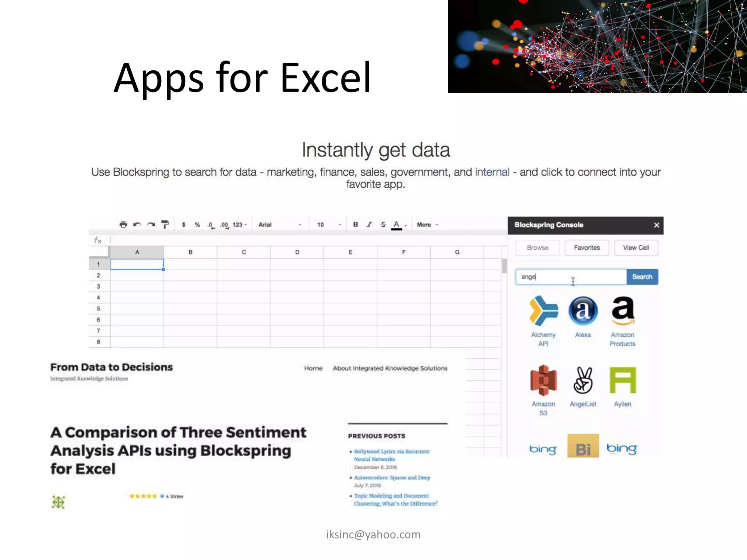Expand the font size 10 dropdown

[329, 225]
